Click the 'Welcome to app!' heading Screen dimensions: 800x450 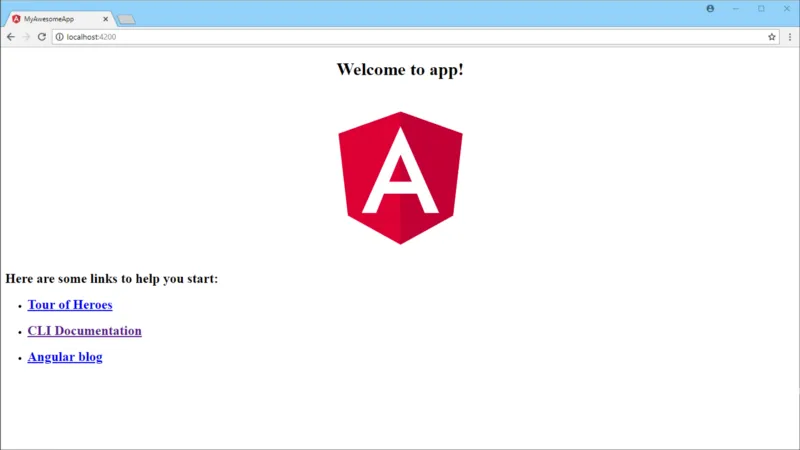pyautogui.click(x=400, y=69)
